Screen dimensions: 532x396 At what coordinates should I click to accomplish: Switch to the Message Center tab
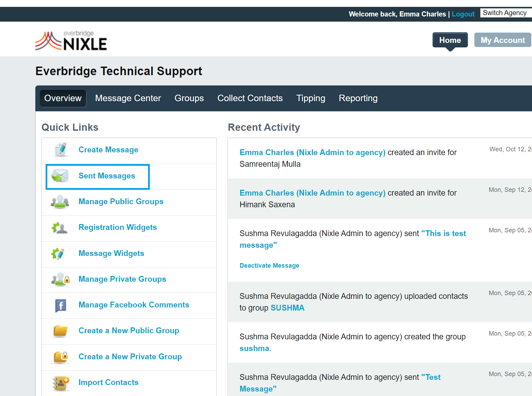pyautogui.click(x=128, y=98)
